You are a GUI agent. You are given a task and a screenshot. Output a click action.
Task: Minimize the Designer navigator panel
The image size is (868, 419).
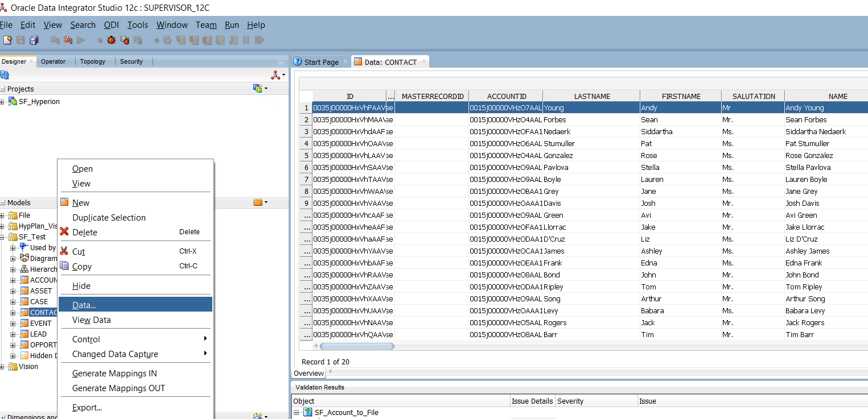tap(281, 61)
